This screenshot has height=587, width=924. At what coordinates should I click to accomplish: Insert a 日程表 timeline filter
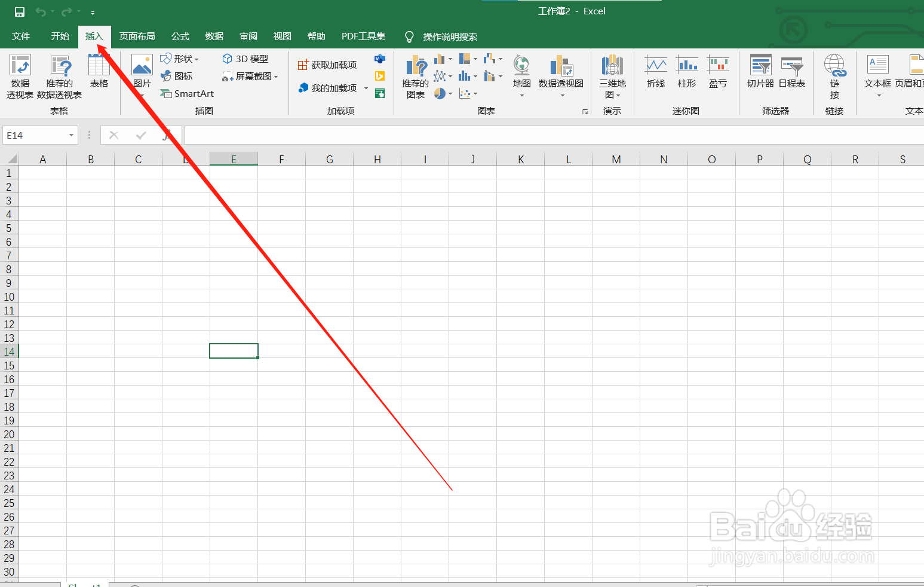coord(792,72)
